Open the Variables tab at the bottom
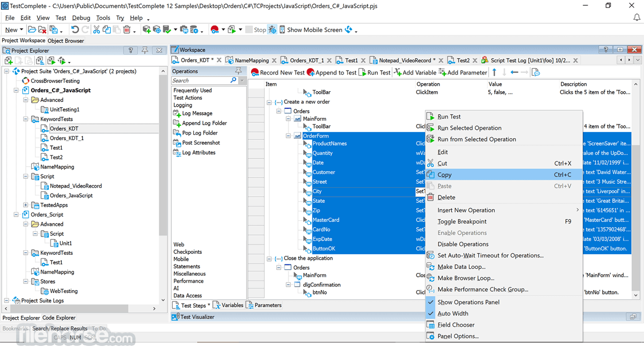The width and height of the screenshot is (644, 362). point(229,305)
